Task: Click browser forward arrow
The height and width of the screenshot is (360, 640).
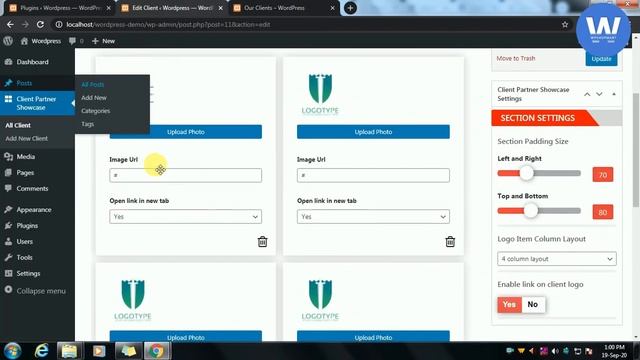Action: (x=25, y=24)
